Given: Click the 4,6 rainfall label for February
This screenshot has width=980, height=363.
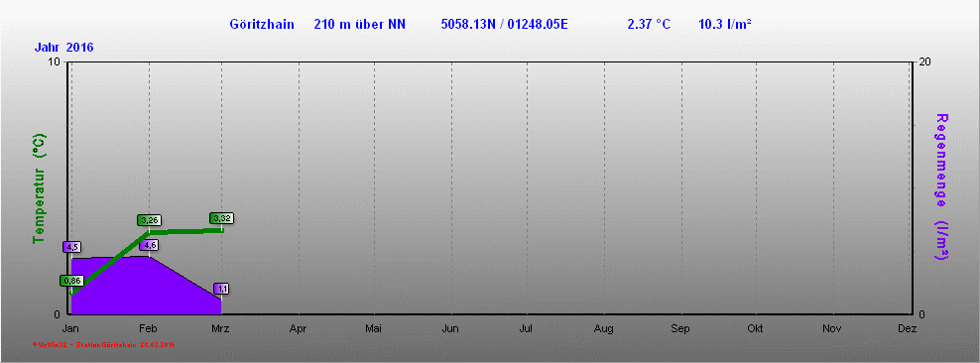Looking at the screenshot, I should pyautogui.click(x=149, y=245).
